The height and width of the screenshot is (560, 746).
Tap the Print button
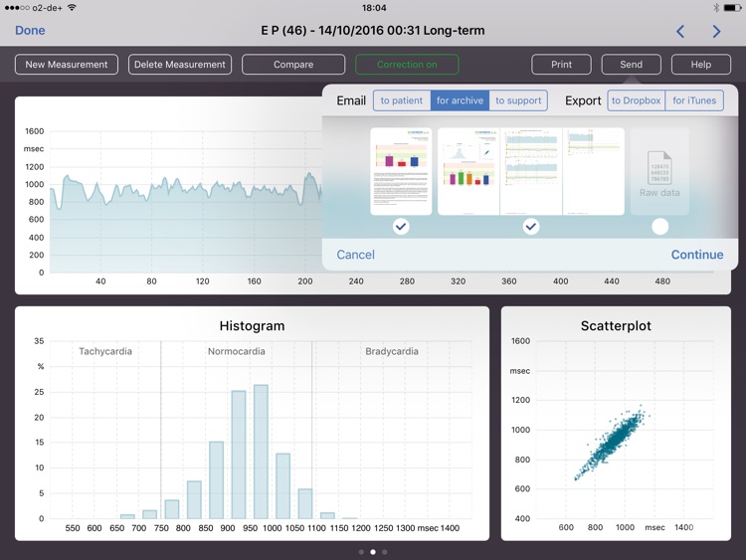click(x=561, y=65)
